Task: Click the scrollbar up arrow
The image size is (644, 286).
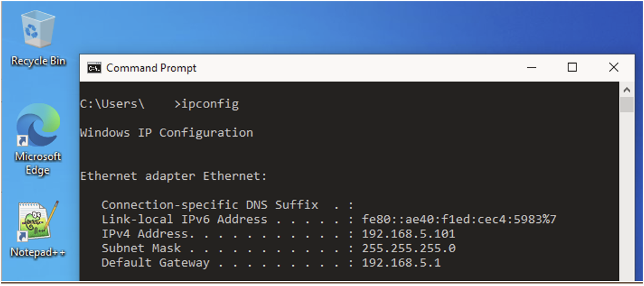Action: tap(626, 91)
